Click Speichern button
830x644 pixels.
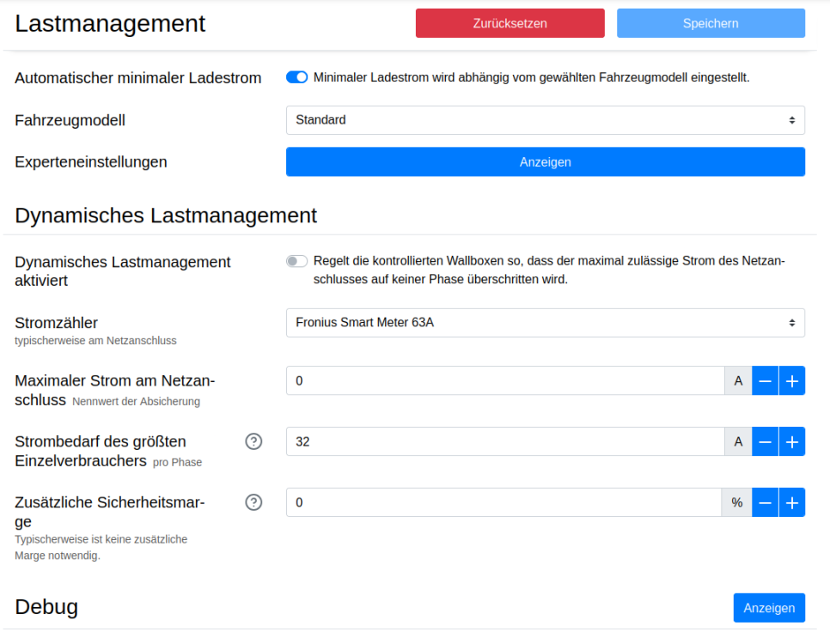pos(711,23)
